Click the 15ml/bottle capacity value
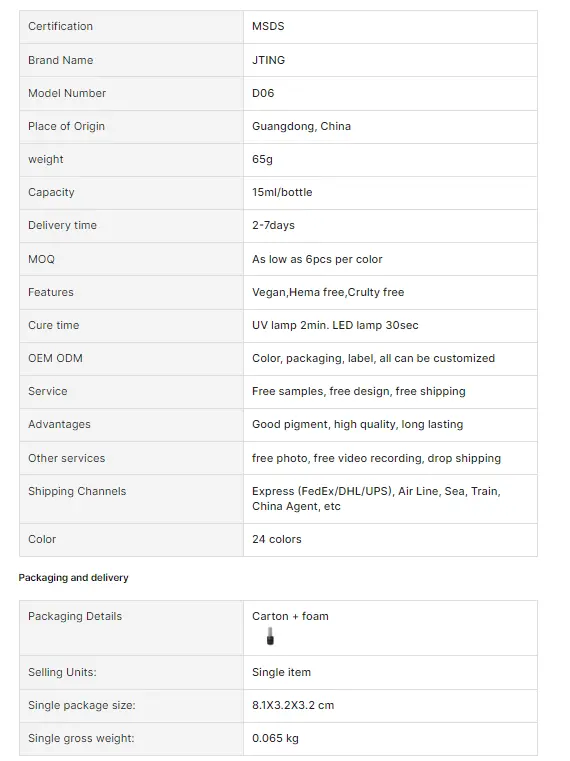570x761 pixels. coord(282,192)
